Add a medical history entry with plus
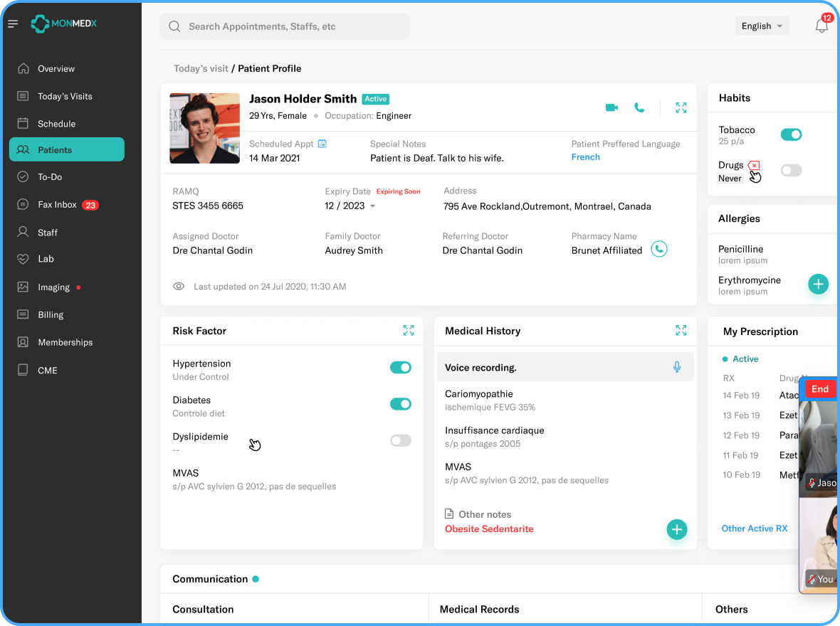Viewport: 840px width, 626px height. tap(676, 529)
